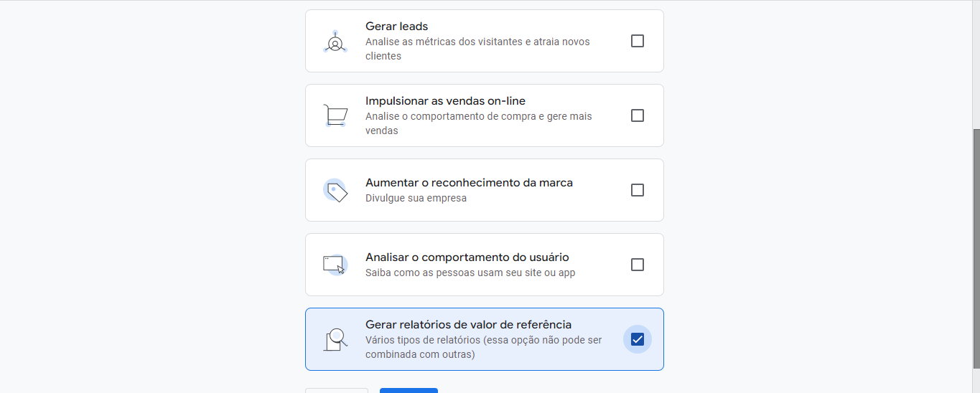Click the blue button below the options
This screenshot has height=393, width=980.
[x=409, y=390]
